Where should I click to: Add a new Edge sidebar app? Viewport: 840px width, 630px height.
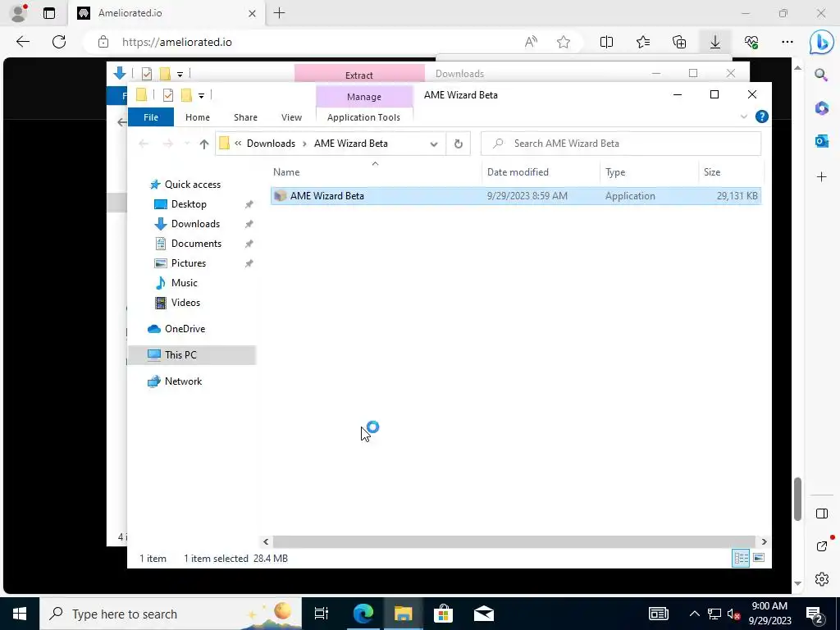pos(821,176)
